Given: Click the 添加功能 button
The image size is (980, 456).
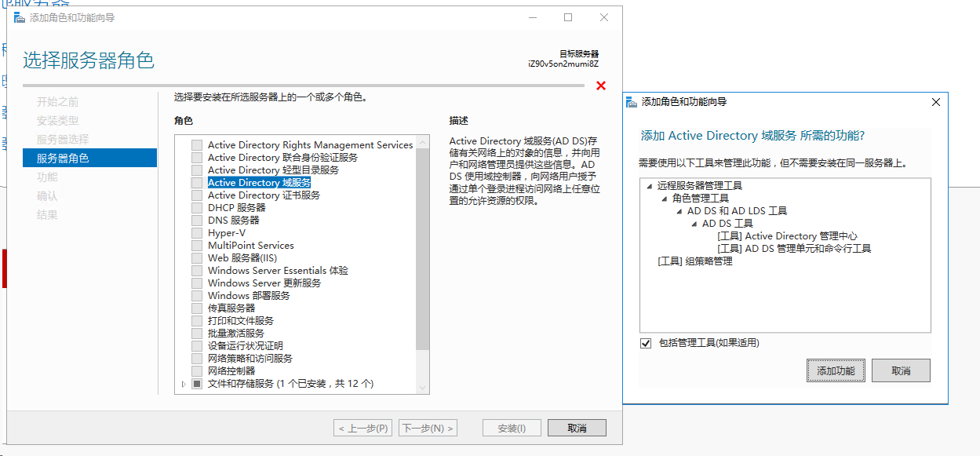Looking at the screenshot, I should (836, 370).
